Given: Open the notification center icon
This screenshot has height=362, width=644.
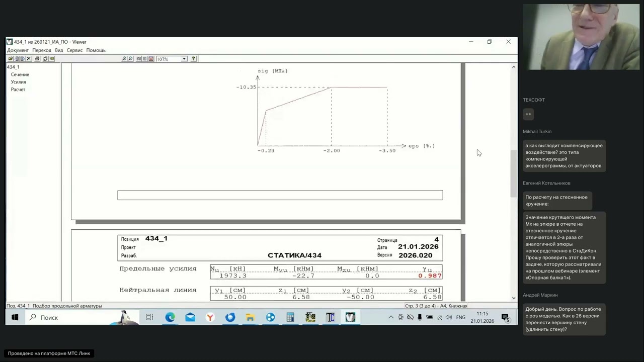Looking at the screenshot, I should coord(505,317).
